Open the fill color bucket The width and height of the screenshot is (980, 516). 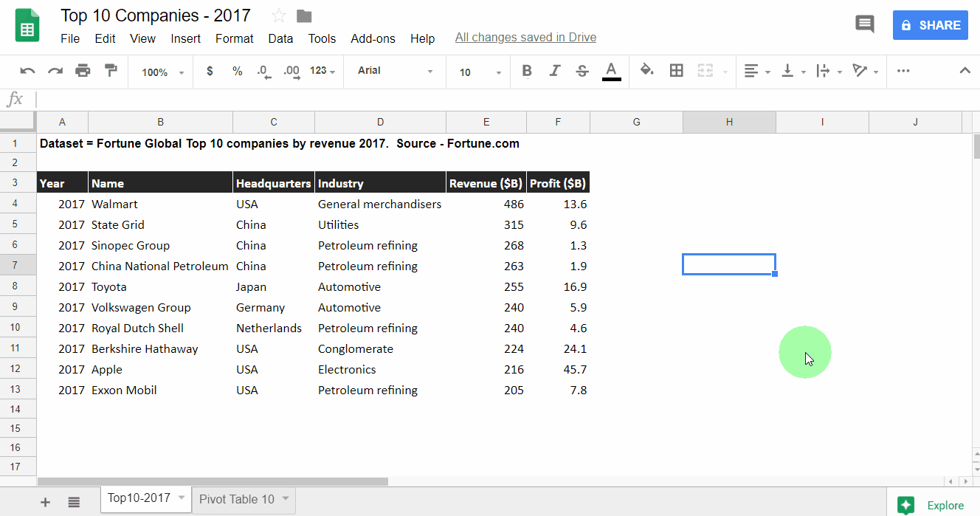click(647, 70)
